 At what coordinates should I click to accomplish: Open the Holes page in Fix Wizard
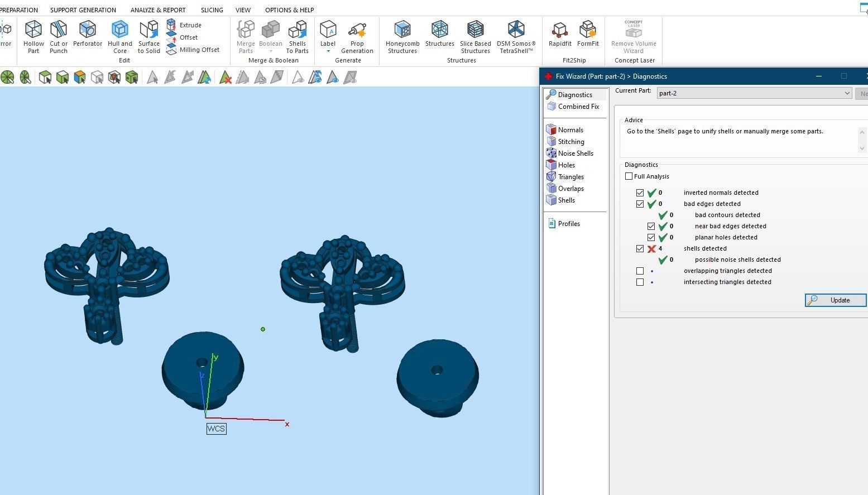point(567,165)
